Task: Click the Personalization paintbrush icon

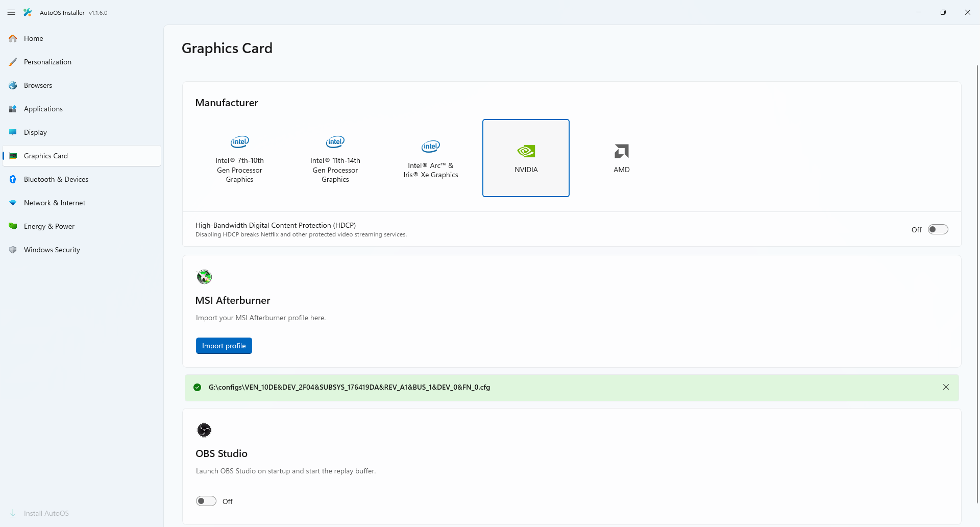Action: coord(13,62)
